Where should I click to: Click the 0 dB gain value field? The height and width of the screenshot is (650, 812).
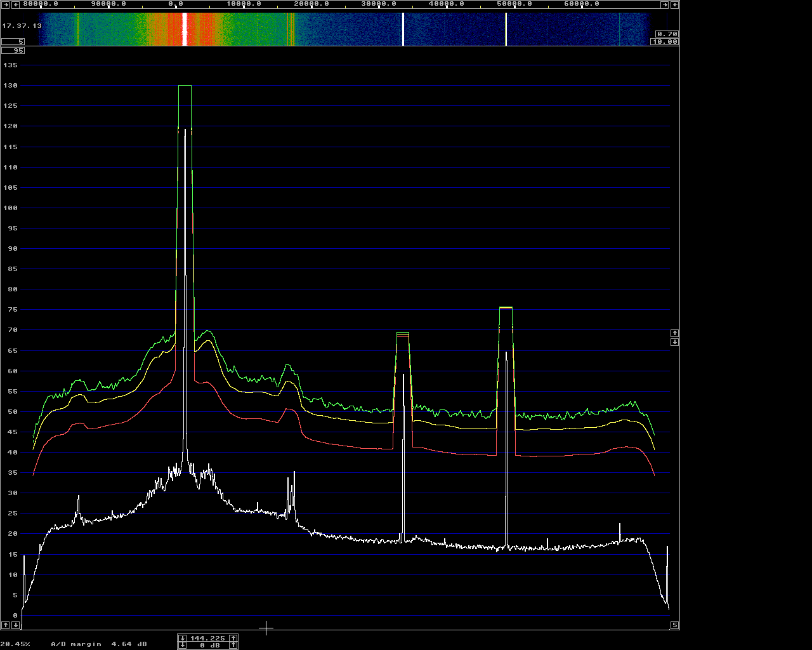(210, 646)
